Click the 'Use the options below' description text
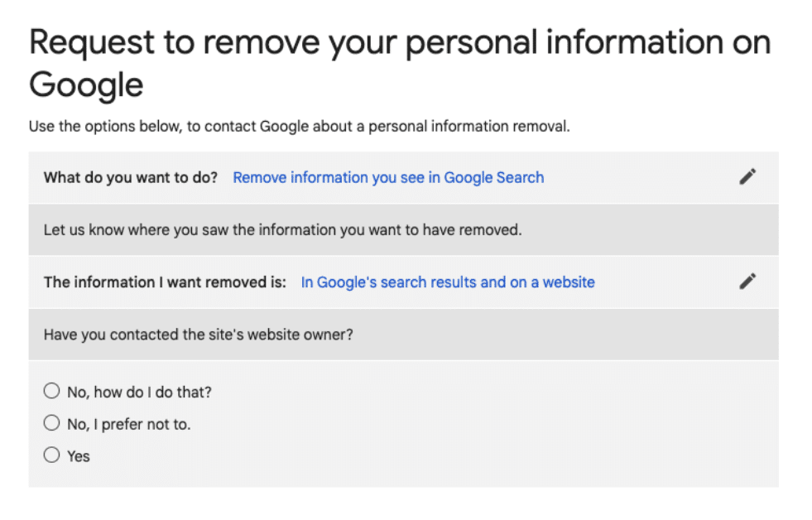This screenshot has width=812, height=520. point(300,127)
